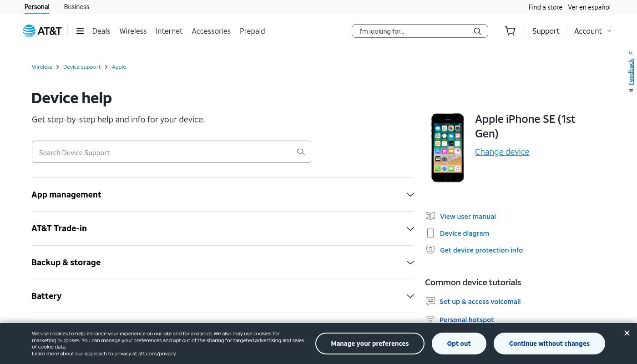Click the Change device link
Image resolution: width=637 pixels, height=364 pixels.
502,152
